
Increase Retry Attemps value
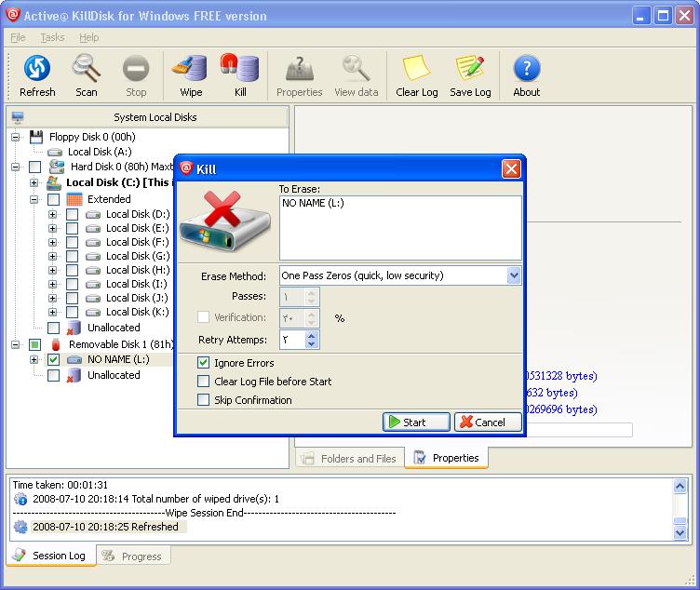[312, 335]
